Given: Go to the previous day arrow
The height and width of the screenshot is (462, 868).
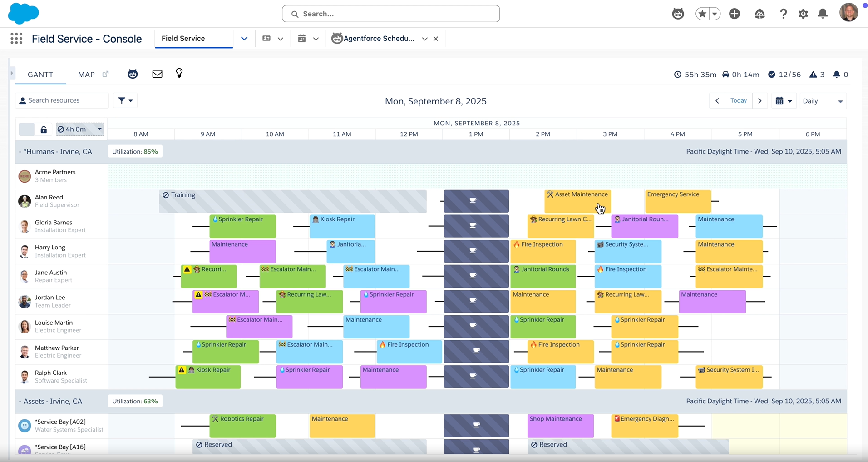Looking at the screenshot, I should (717, 101).
